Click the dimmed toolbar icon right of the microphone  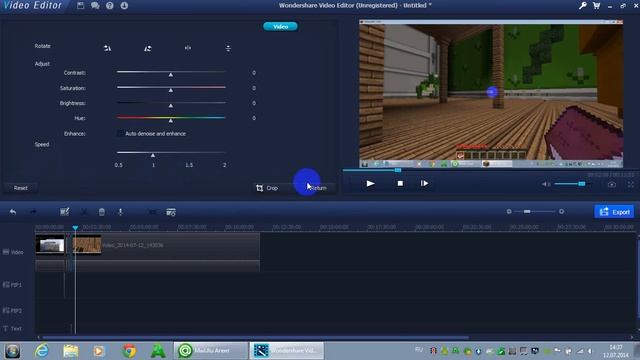(153, 212)
